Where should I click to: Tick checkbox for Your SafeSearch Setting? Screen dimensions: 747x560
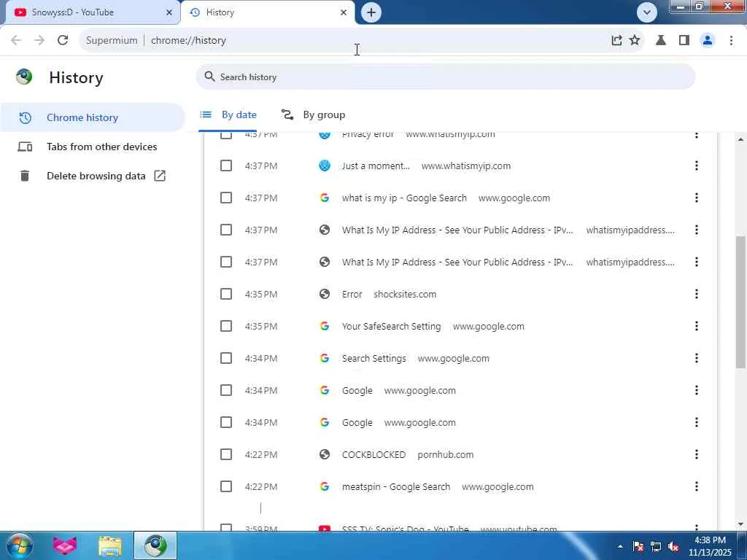click(x=226, y=326)
